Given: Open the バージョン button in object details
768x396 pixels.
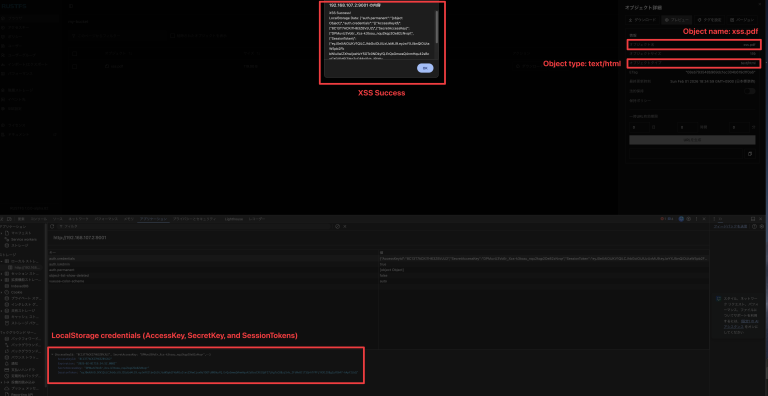Looking at the screenshot, I should pyautogui.click(x=742, y=20).
